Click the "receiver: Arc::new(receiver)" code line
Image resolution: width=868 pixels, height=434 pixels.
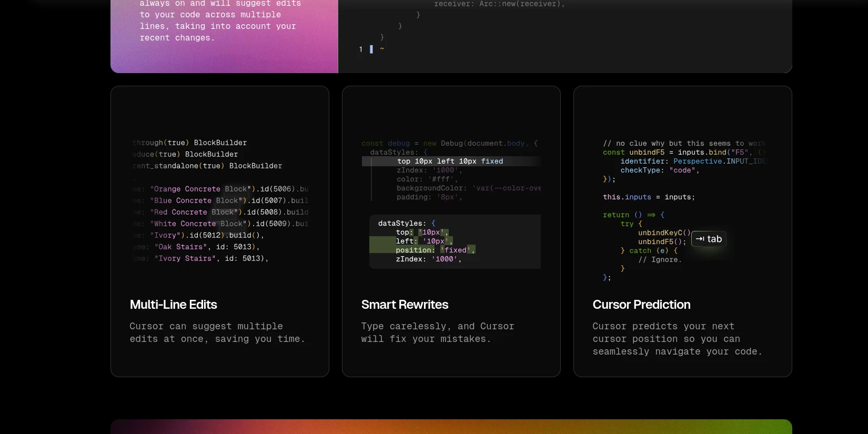click(499, 4)
